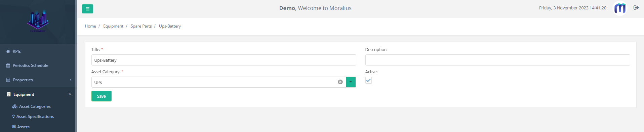Click the Asset Specifications bulb icon
This screenshot has height=132, width=644.
pos(13,117)
